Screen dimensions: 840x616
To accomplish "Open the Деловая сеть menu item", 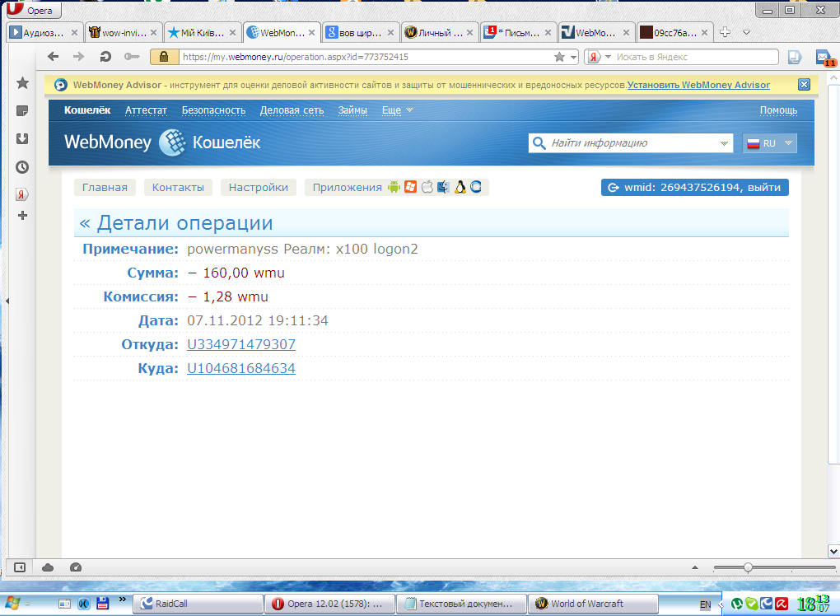I will pyautogui.click(x=292, y=110).
